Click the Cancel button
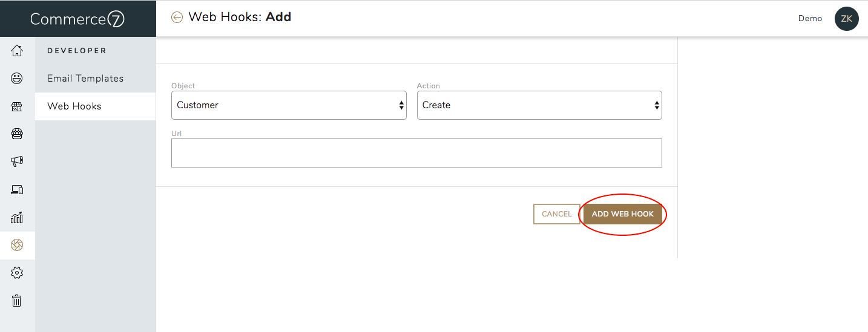The image size is (868, 332). point(557,214)
